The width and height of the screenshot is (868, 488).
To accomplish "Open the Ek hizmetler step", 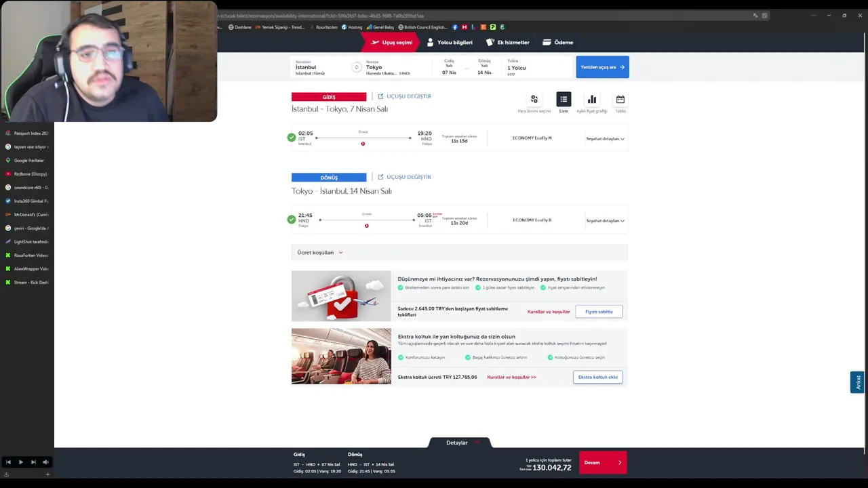I will (507, 42).
